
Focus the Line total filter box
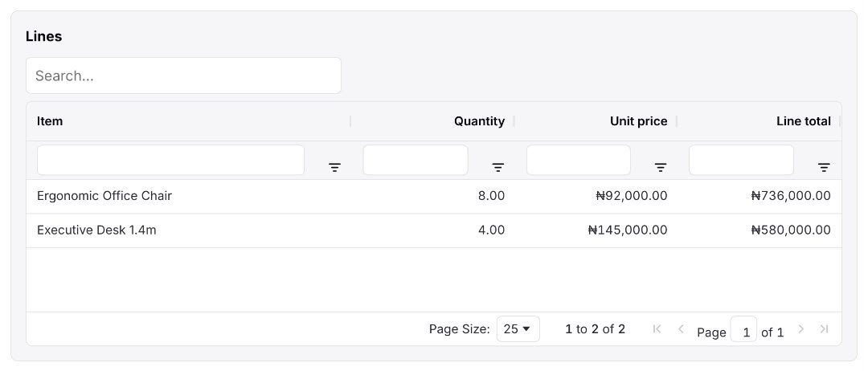click(x=741, y=161)
